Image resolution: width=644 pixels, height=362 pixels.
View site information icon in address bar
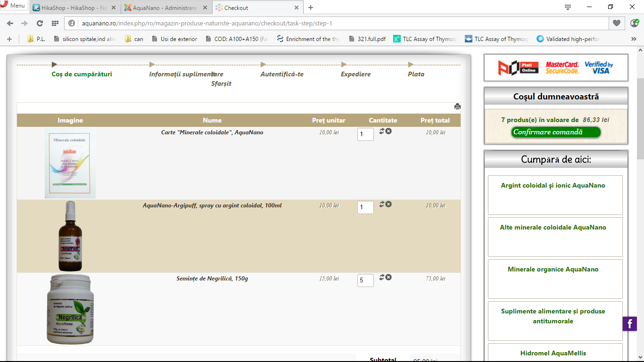coord(72,23)
